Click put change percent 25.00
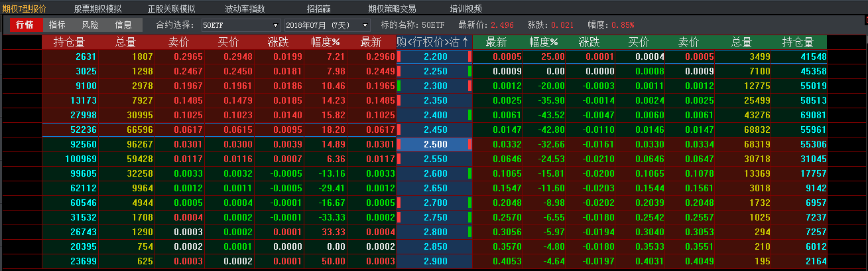868x271 pixels. 553,56
